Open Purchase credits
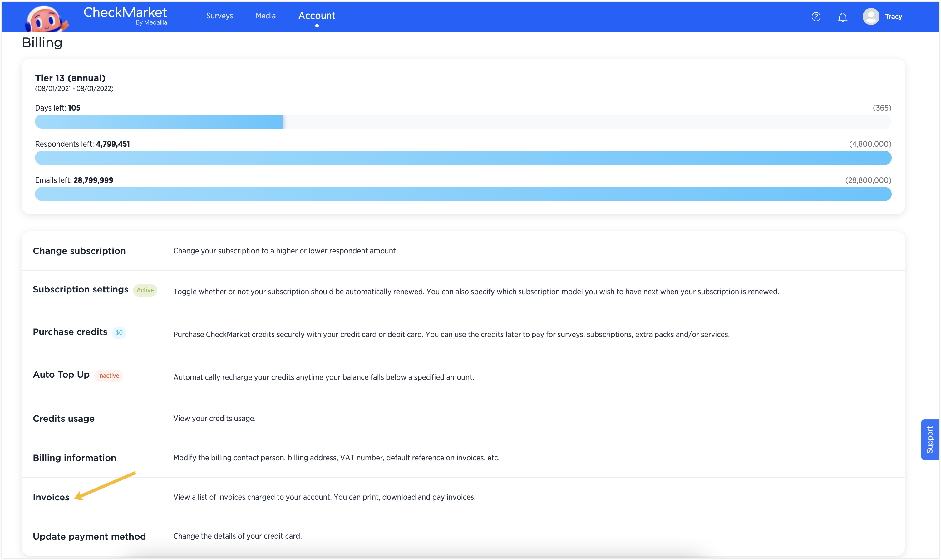 coord(70,332)
